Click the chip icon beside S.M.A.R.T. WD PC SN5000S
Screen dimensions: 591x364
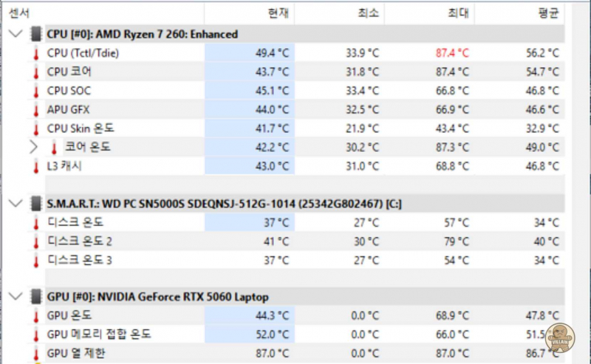pos(35,203)
